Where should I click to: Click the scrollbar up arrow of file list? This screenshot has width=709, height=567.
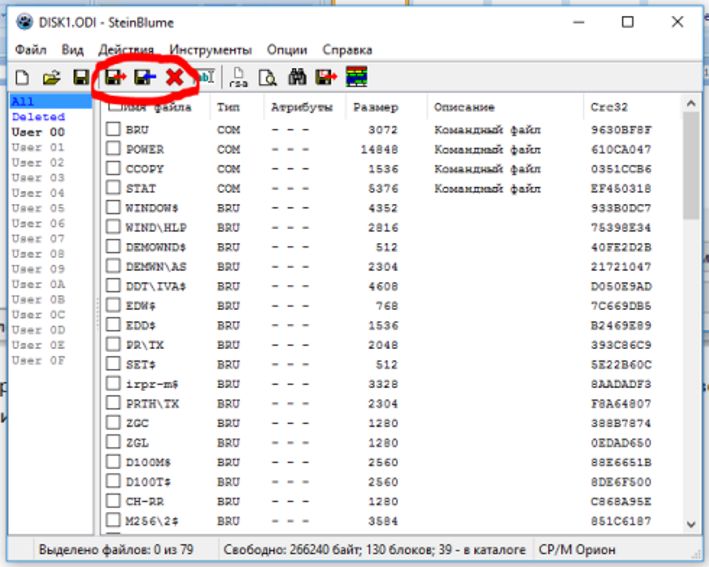[691, 104]
